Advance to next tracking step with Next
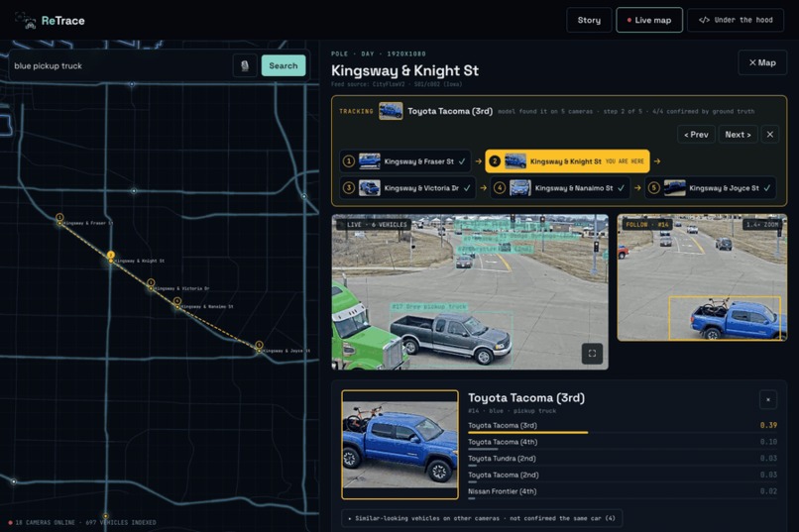The image size is (799, 532). 738,135
